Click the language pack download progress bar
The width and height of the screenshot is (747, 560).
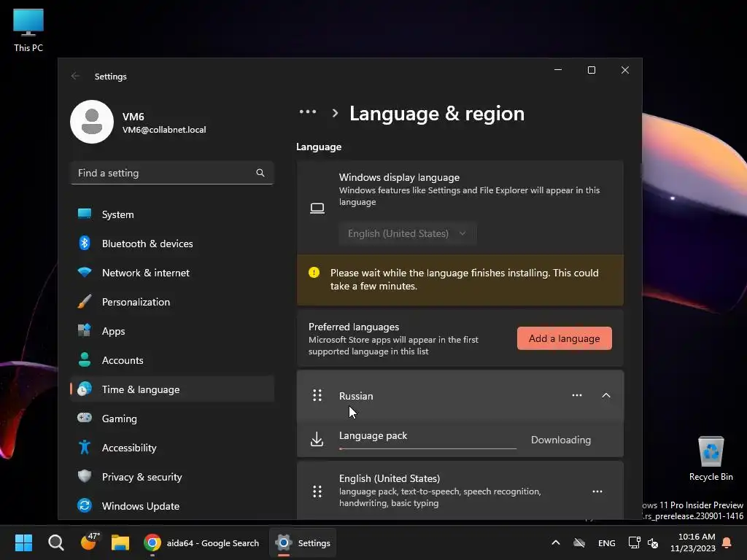tap(427, 448)
